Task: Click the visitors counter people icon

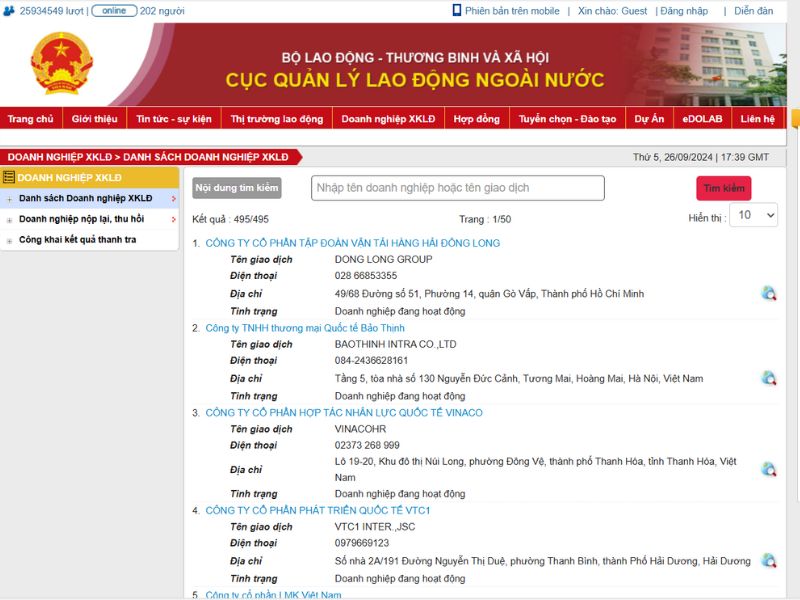Action: (x=9, y=11)
